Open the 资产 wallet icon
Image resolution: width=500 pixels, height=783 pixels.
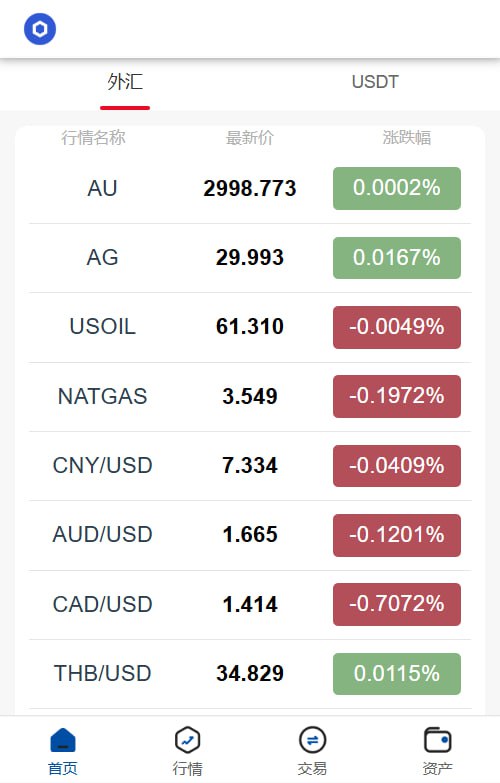click(x=437, y=740)
